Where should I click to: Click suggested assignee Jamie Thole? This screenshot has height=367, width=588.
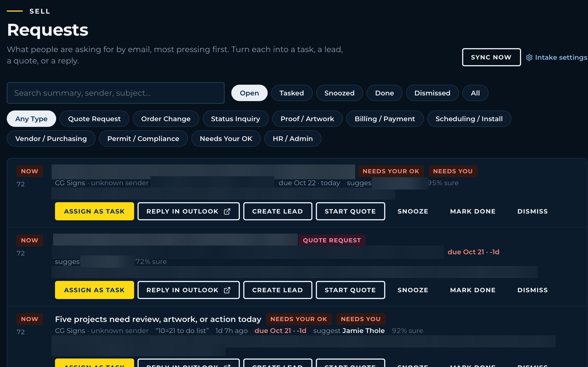tap(363, 331)
